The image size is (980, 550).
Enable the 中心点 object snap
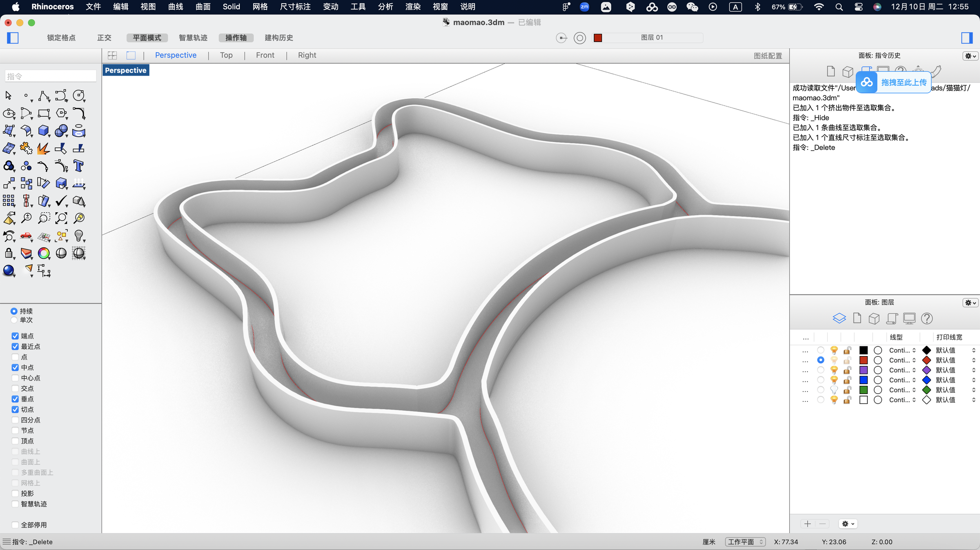pyautogui.click(x=15, y=378)
